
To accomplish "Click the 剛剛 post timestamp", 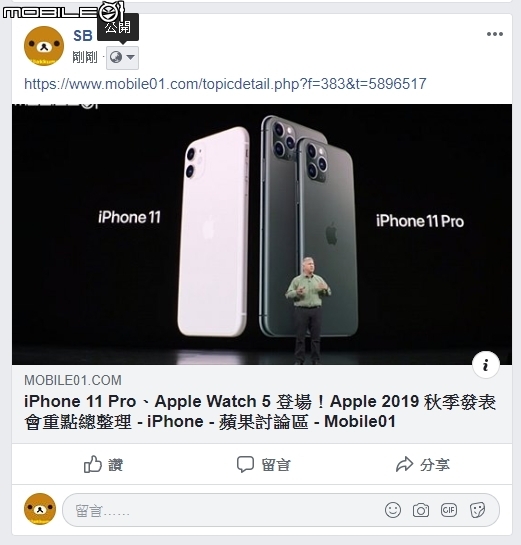I will tap(85, 57).
